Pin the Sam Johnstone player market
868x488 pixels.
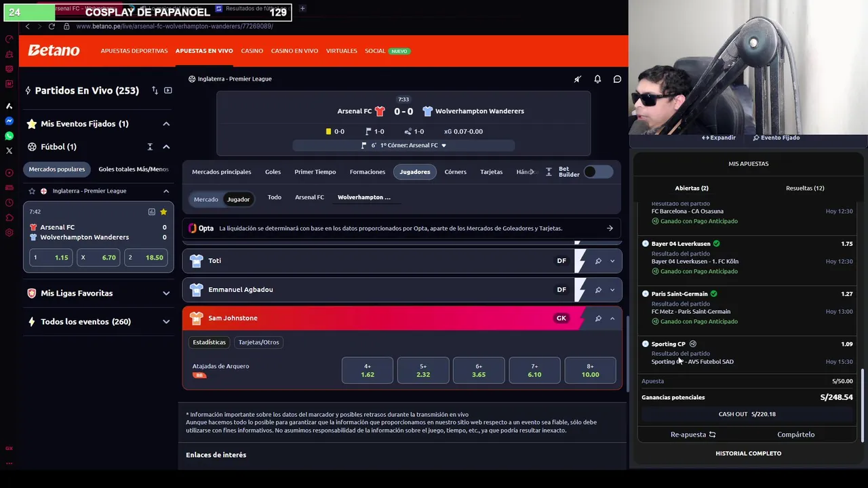(598, 319)
